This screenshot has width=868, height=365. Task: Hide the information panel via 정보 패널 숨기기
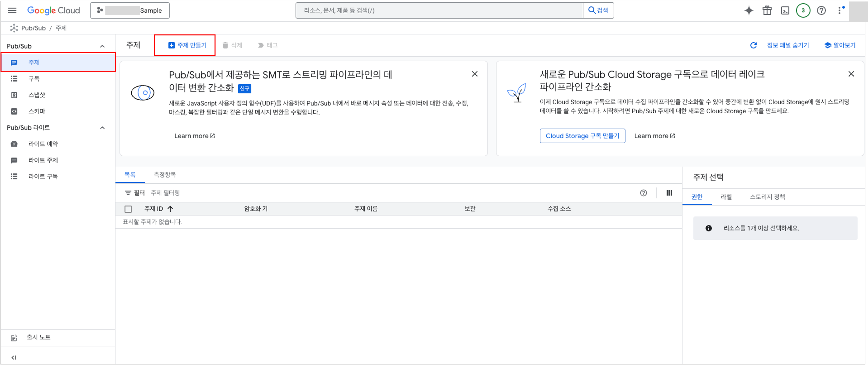pos(788,45)
